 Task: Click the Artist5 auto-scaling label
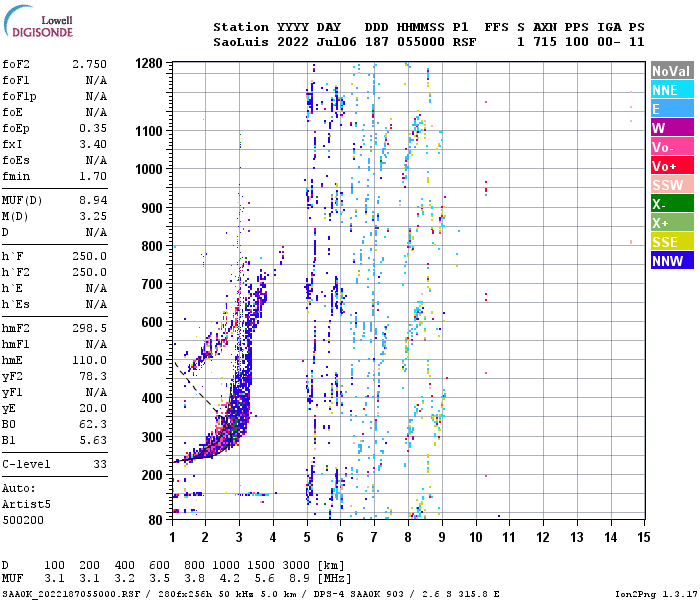pos(26,504)
